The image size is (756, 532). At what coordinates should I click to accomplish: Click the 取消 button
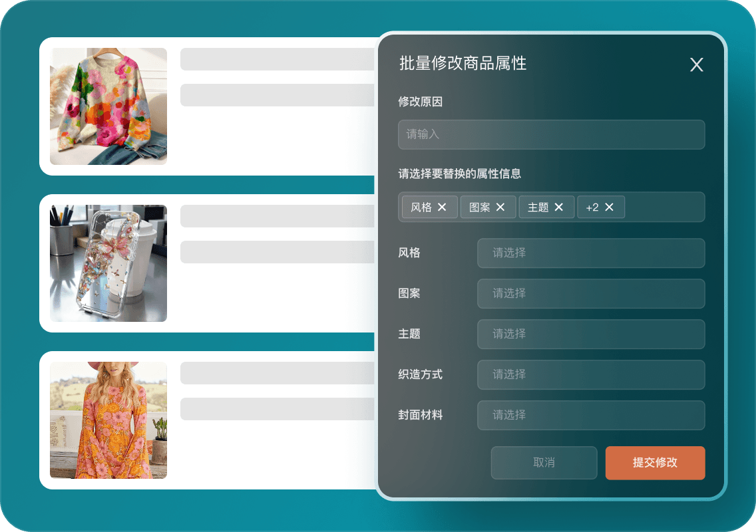pyautogui.click(x=544, y=463)
